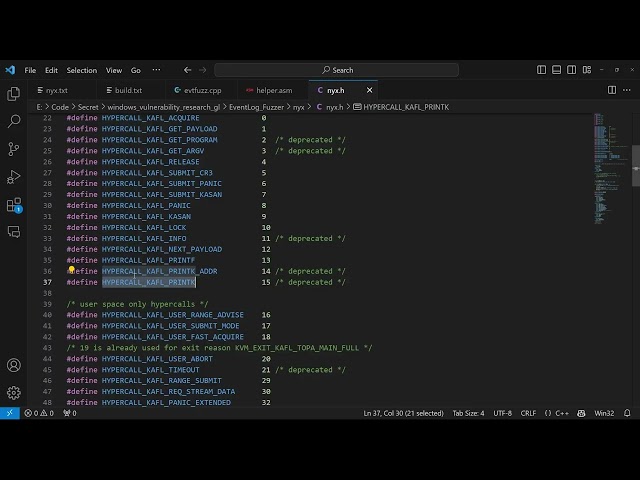Toggle the secondary side bar layout icon
Viewport: 640px width, 480px height.
[x=571, y=70]
